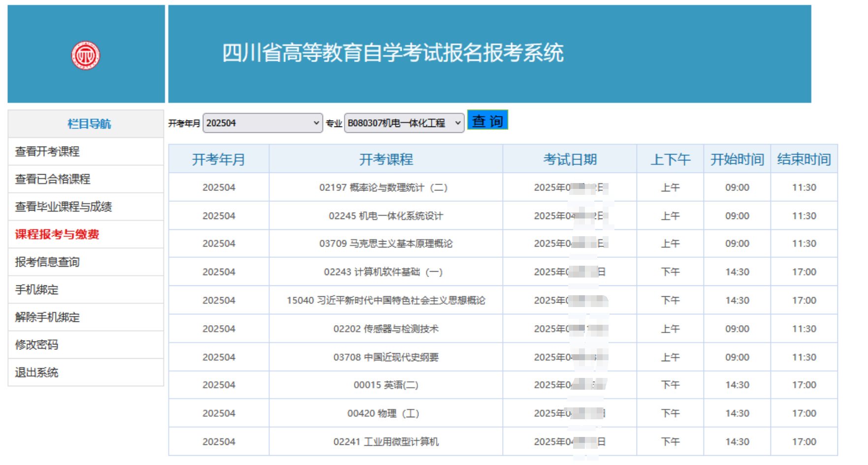Open the 开考年月 202504 dropdown

tap(262, 123)
